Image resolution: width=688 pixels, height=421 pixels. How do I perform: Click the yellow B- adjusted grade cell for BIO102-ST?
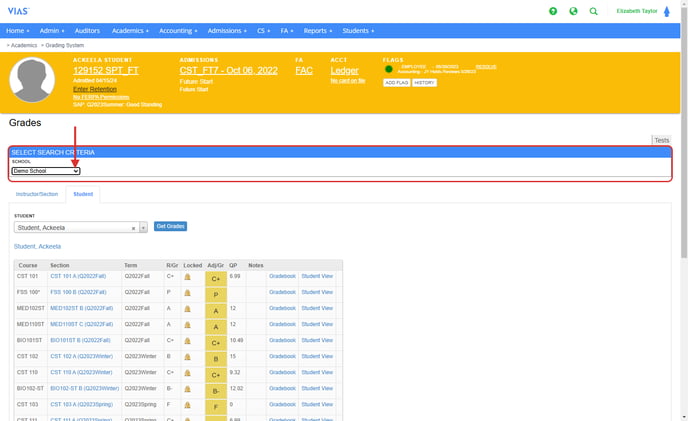216,391
